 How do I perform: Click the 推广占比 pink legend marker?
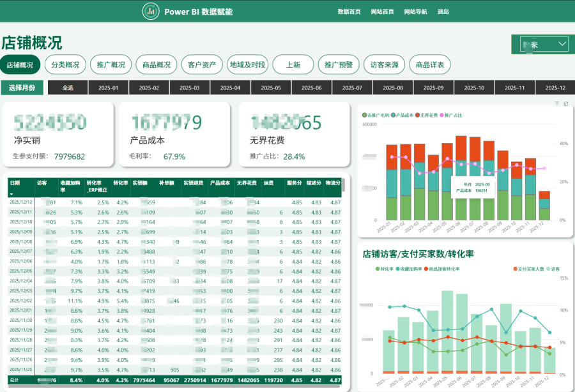(441, 116)
